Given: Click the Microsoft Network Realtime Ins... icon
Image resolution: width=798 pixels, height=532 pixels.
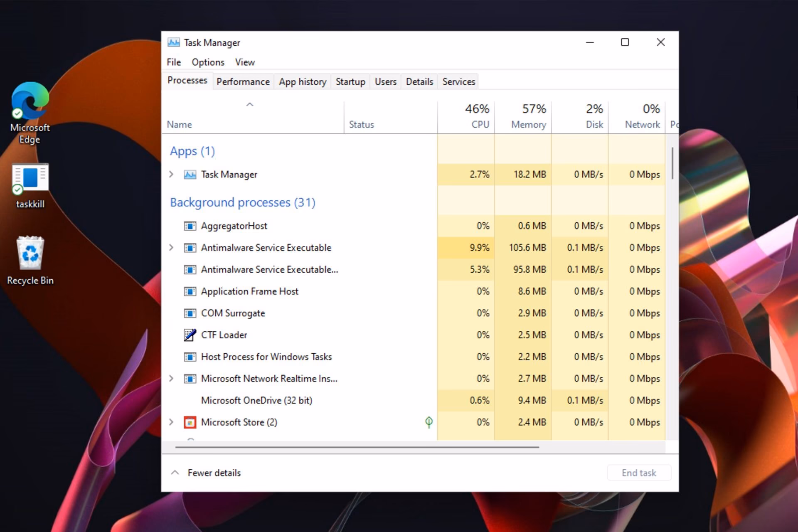Looking at the screenshot, I should click(190, 379).
